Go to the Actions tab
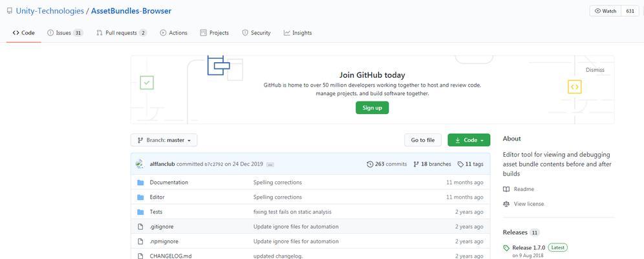 [173, 33]
